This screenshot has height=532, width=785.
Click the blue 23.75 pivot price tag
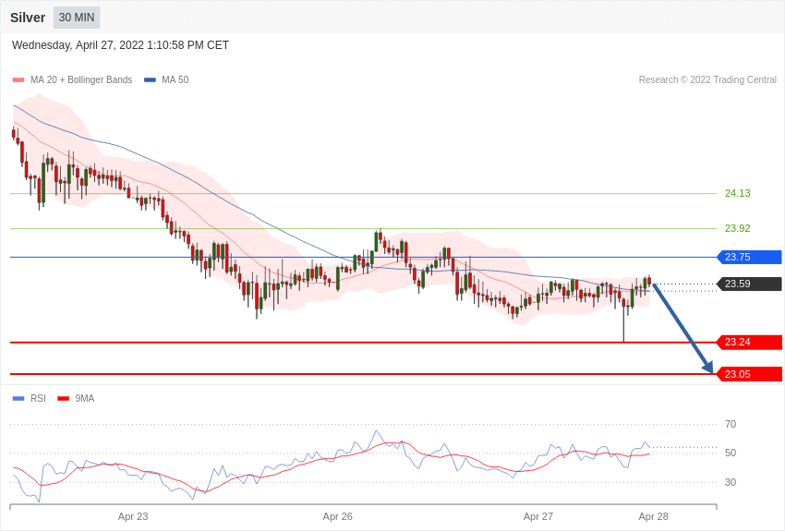point(750,258)
